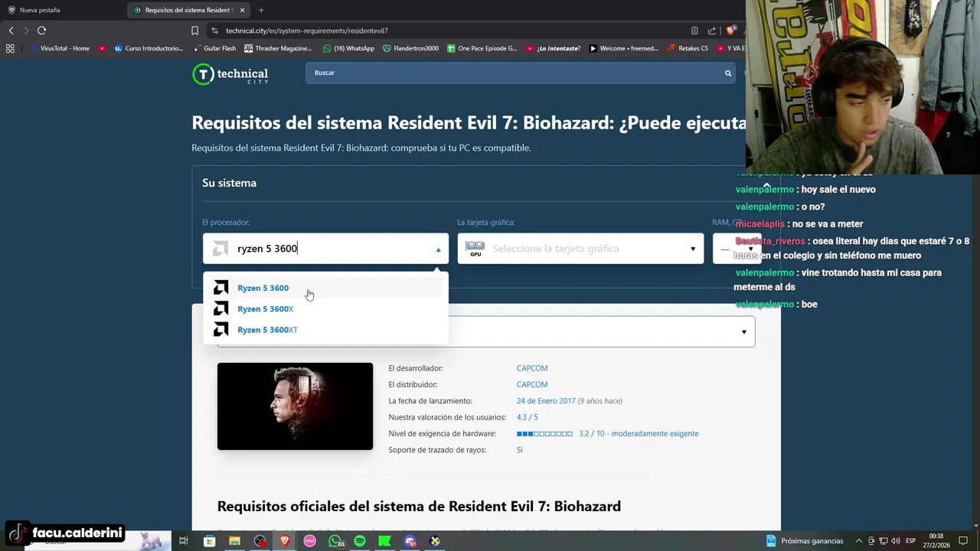Open Guitar Flash bookmark
The width and height of the screenshot is (980, 551).
pyautogui.click(x=214, y=48)
